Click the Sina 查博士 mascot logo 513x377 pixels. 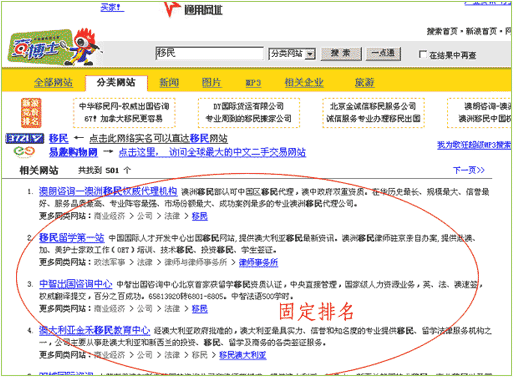(x=55, y=47)
